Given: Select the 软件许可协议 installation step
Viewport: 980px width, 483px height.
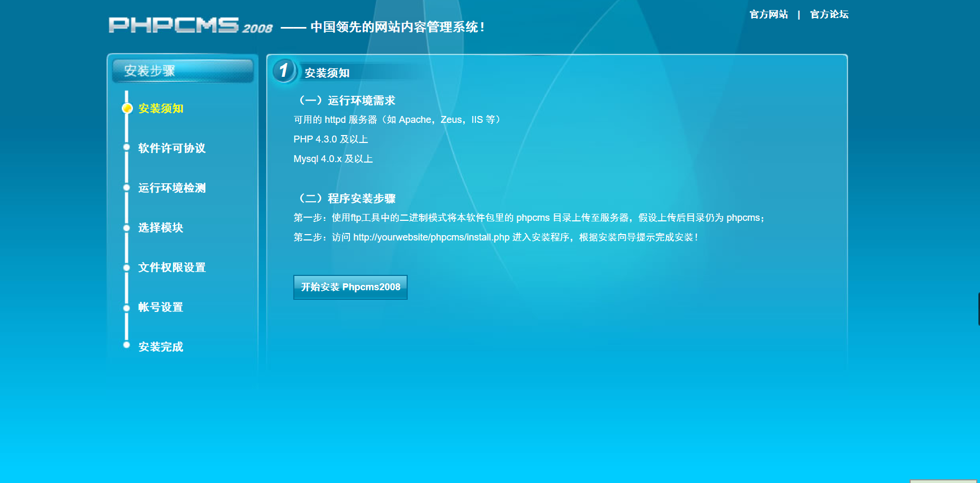Looking at the screenshot, I should point(172,148).
